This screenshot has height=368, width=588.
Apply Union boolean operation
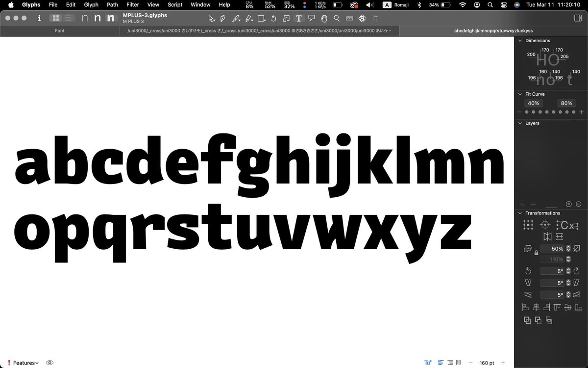tap(527, 320)
